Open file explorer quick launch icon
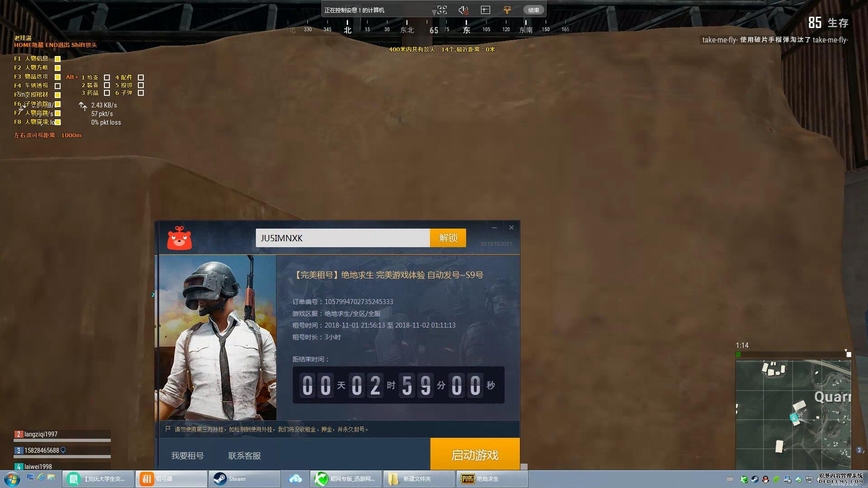The height and width of the screenshot is (488, 868). tap(51, 477)
